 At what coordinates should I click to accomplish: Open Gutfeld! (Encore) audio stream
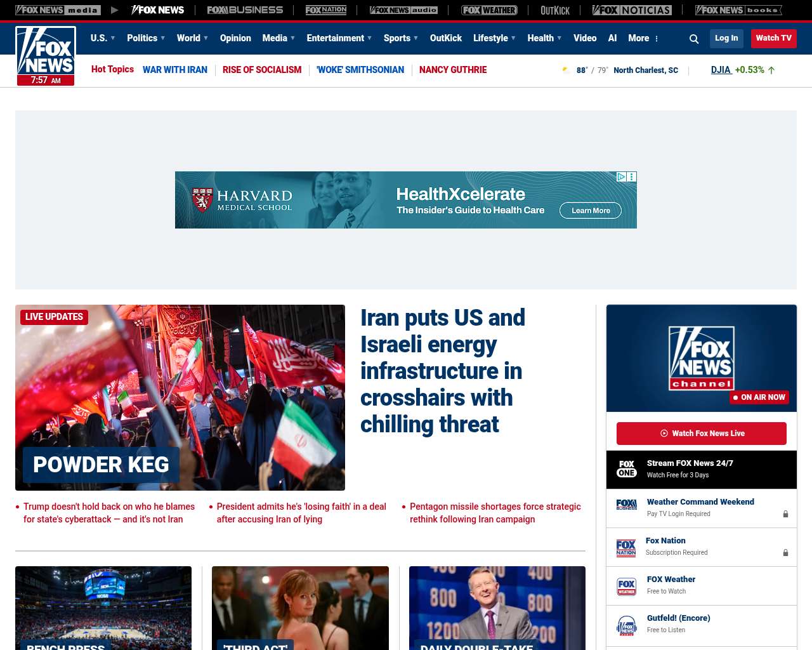coord(702,625)
